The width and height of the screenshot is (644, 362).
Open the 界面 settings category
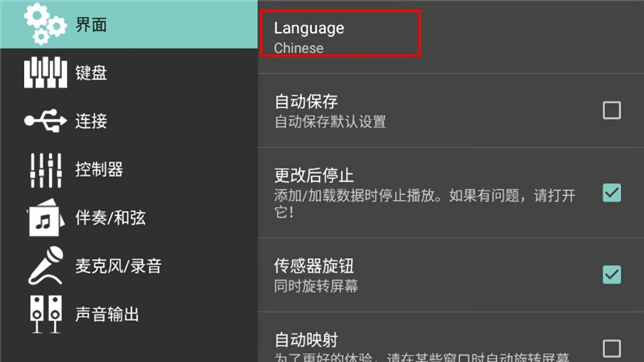click(129, 24)
